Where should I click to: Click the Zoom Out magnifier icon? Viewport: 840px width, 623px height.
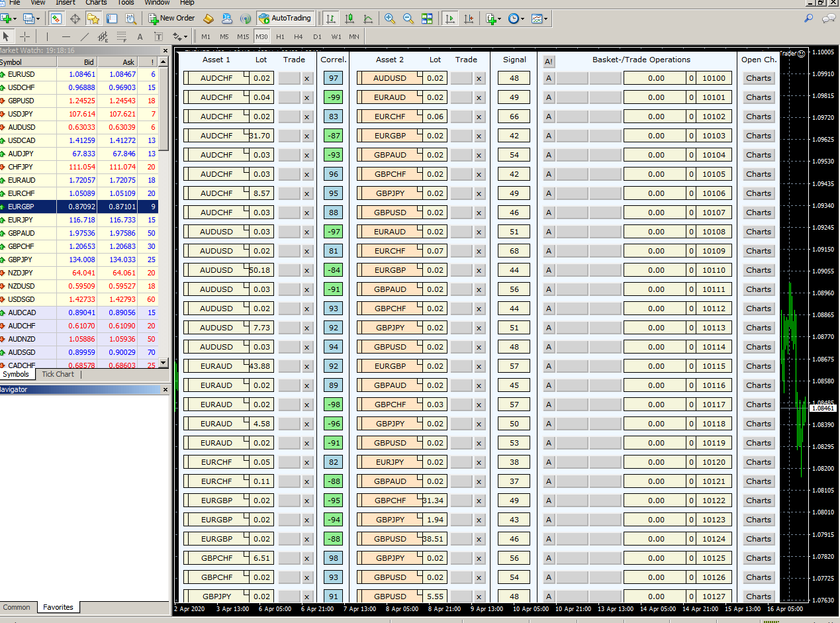tap(408, 19)
